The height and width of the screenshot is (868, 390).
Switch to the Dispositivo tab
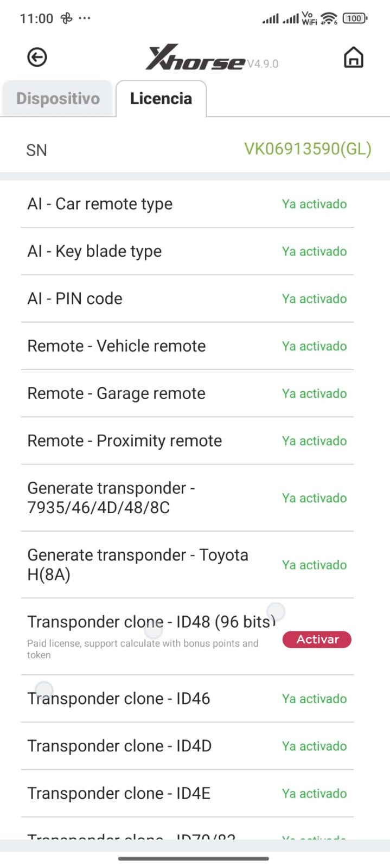pos(58,99)
